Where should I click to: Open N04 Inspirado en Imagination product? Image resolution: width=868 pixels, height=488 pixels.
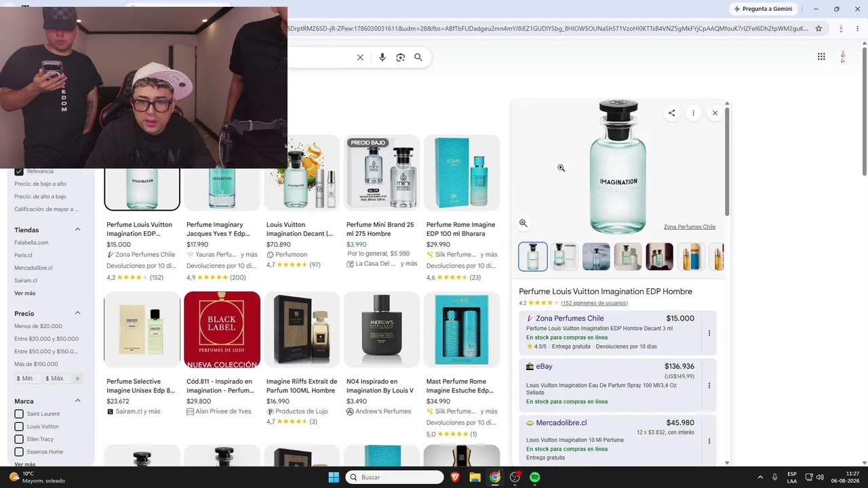[382, 354]
